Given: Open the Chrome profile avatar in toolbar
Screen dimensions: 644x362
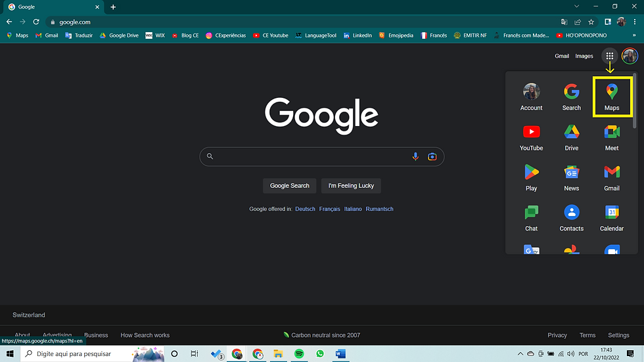Looking at the screenshot, I should coord(621,22).
